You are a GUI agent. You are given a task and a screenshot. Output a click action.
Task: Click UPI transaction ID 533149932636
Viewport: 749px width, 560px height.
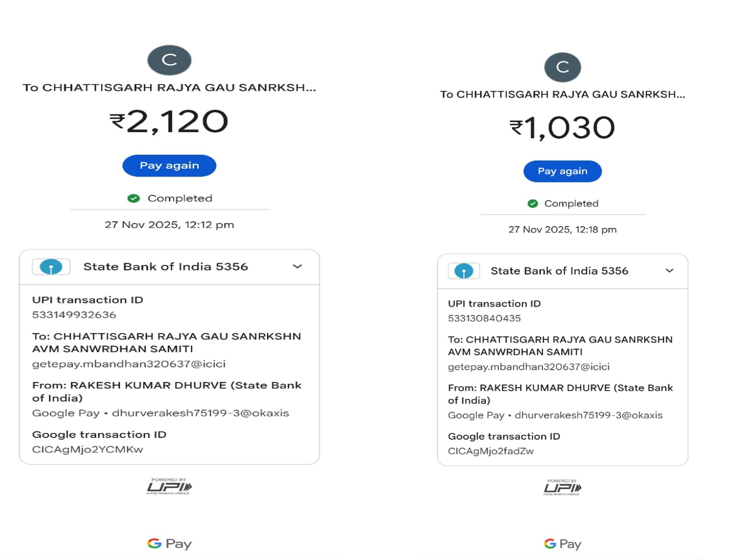pyautogui.click(x=74, y=315)
